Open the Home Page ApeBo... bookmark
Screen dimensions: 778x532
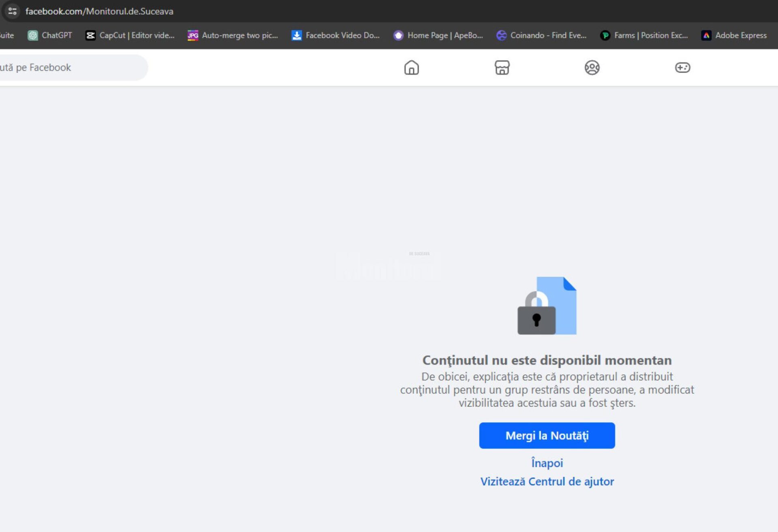coord(438,35)
